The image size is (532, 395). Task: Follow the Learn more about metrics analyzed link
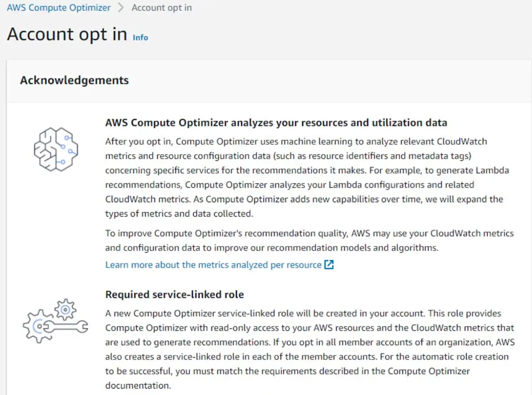click(211, 265)
